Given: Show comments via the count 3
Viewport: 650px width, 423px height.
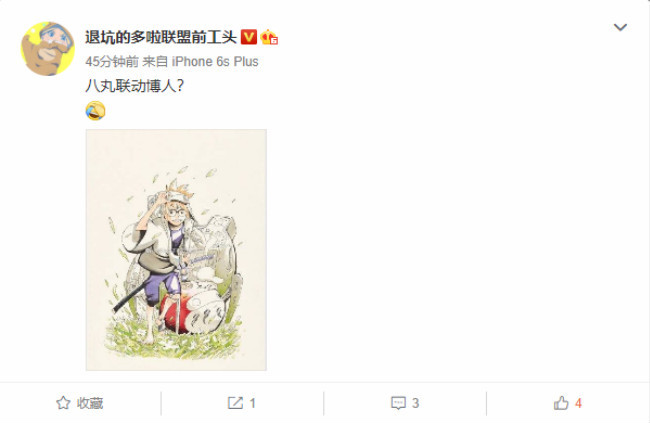Looking at the screenshot, I should click(415, 403).
